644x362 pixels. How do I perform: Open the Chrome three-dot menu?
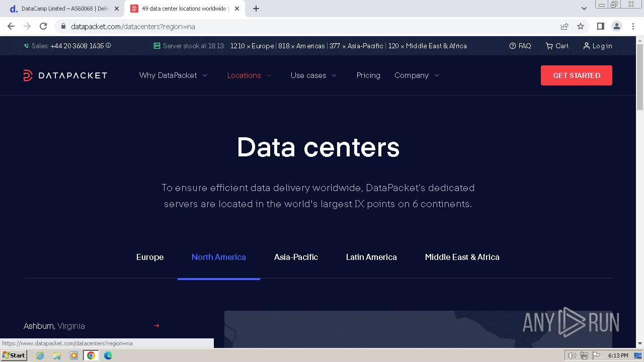633,26
